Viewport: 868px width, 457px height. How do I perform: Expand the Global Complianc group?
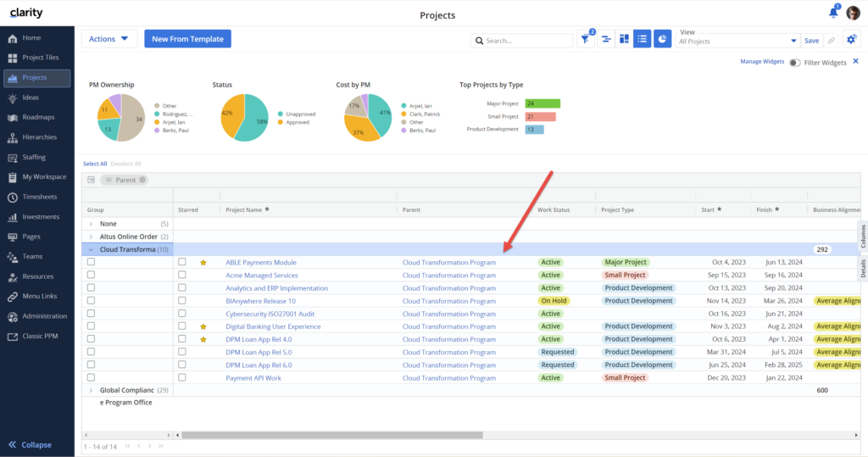(x=91, y=391)
